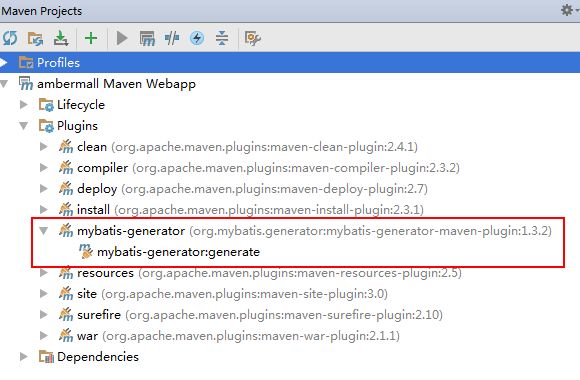Image resolution: width=580 pixels, height=380 pixels.
Task: Select mybatis-generator:generate goal
Action: [x=178, y=252]
